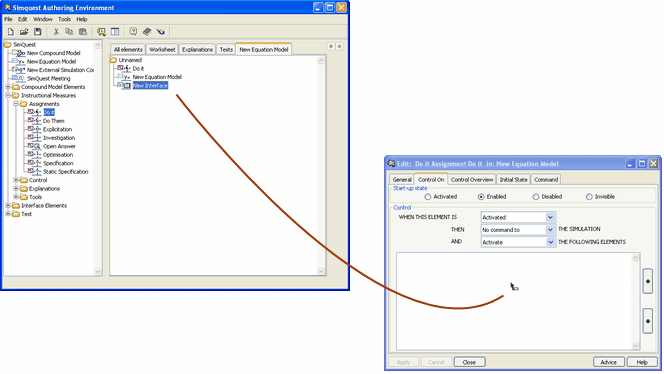664x374 pixels.
Task: Click the last toolbar icon after the book
Action: [x=160, y=32]
